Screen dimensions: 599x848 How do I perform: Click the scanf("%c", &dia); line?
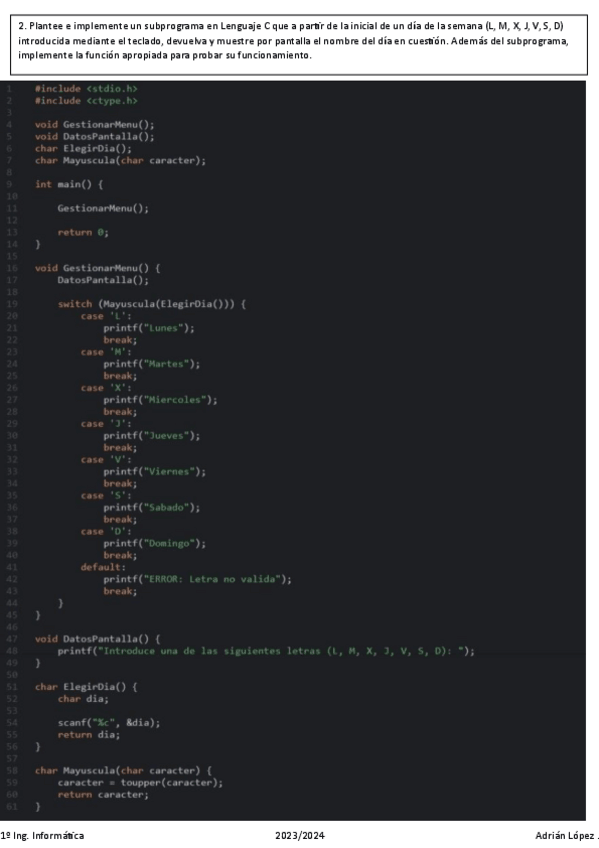[x=109, y=723]
